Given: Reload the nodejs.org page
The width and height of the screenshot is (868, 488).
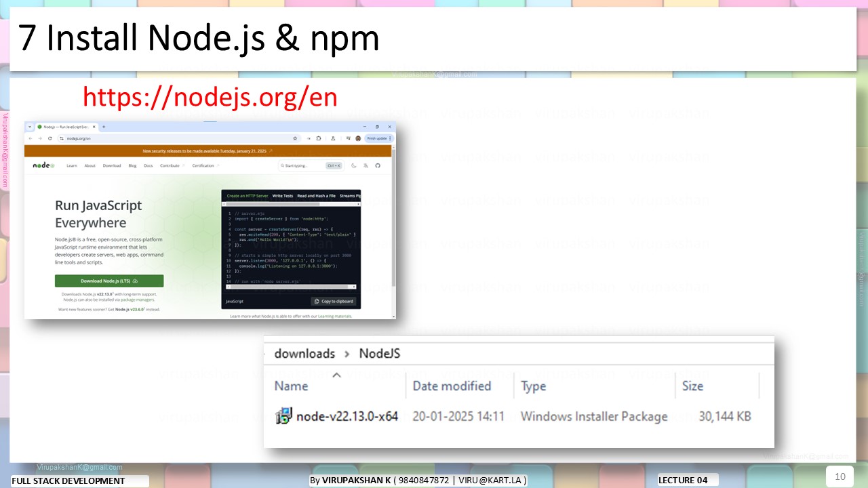Looking at the screenshot, I should pyautogui.click(x=50, y=138).
